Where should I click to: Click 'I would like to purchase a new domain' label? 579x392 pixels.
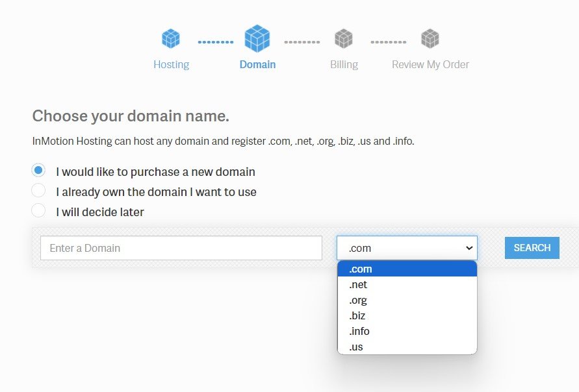tap(155, 172)
